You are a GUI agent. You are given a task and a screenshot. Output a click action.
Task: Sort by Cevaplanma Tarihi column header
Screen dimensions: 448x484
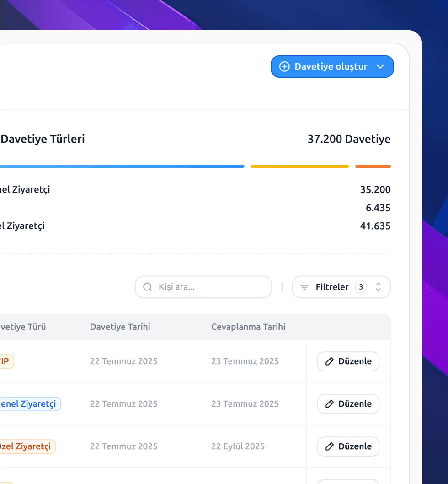click(x=248, y=327)
